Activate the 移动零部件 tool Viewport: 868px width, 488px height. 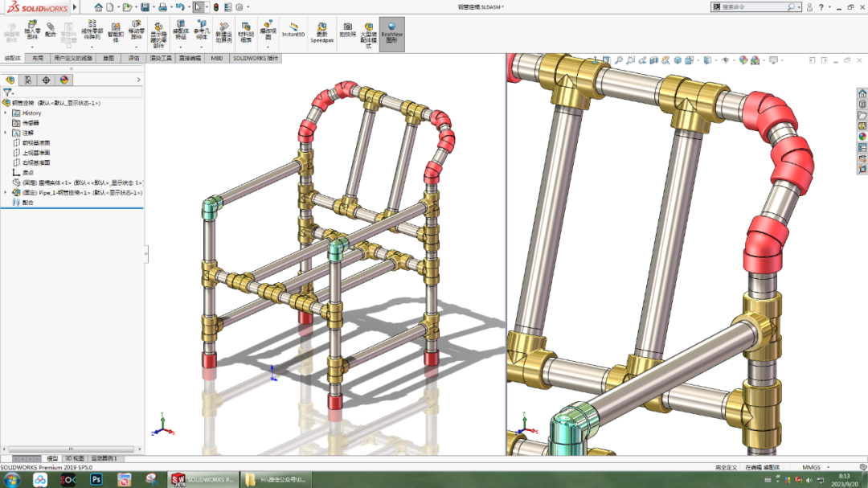[x=135, y=31]
